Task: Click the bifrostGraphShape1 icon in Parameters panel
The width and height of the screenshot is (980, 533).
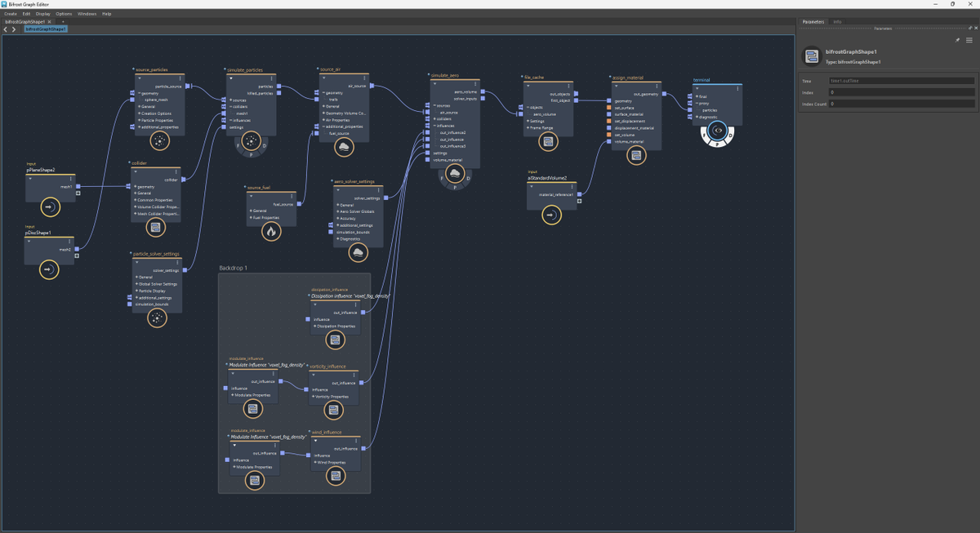Action: coord(812,56)
